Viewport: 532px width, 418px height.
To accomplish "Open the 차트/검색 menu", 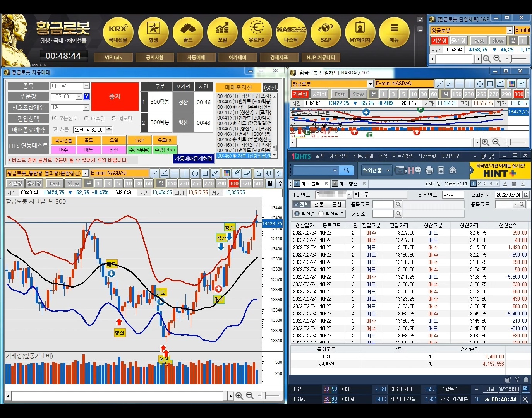I will [x=402, y=156].
